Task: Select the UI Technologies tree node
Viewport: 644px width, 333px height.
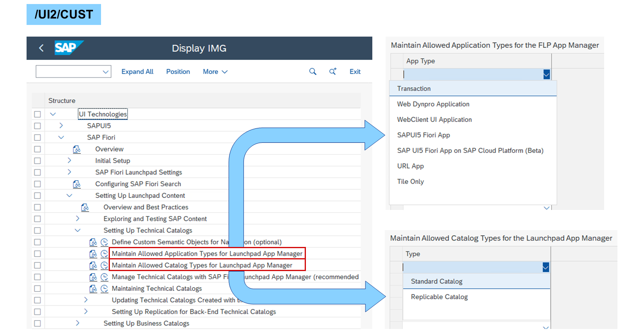Action: 103,114
